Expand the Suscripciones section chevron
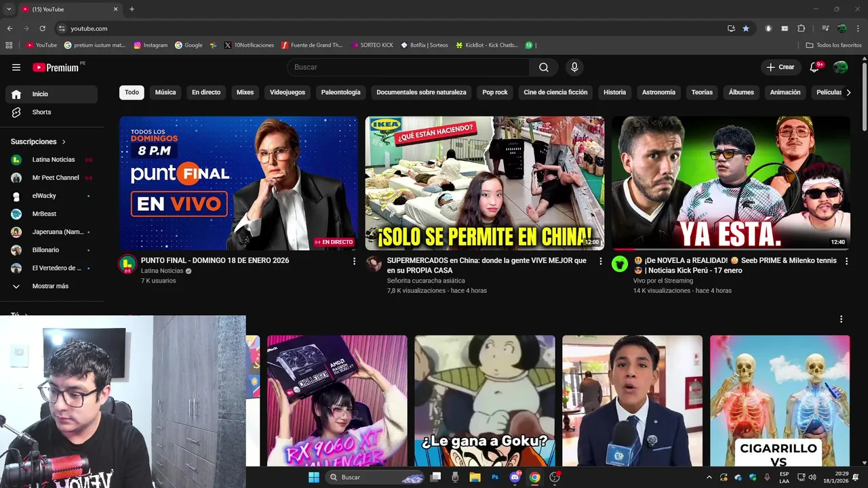 [x=64, y=142]
